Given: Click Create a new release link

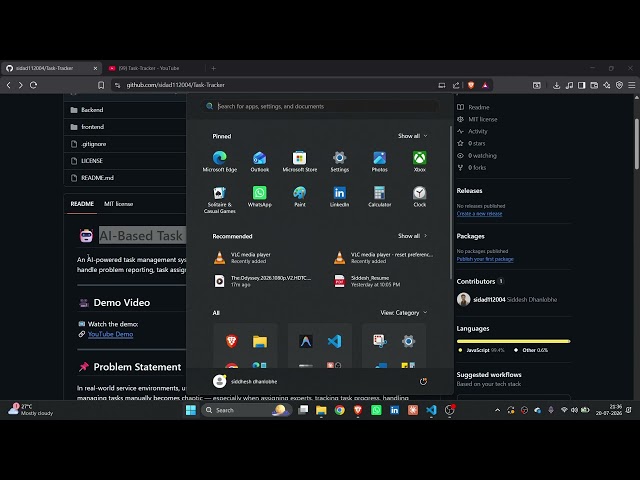Looking at the screenshot, I should [479, 213].
